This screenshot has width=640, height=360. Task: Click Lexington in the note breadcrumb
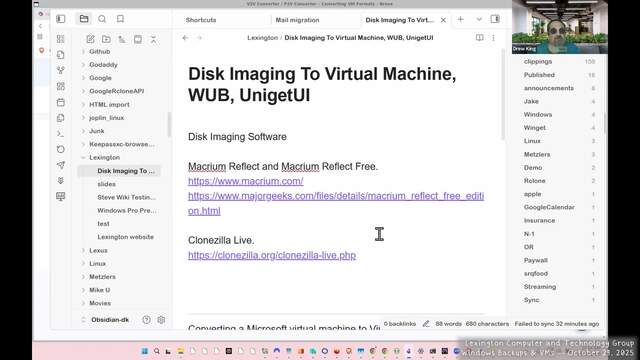click(262, 38)
